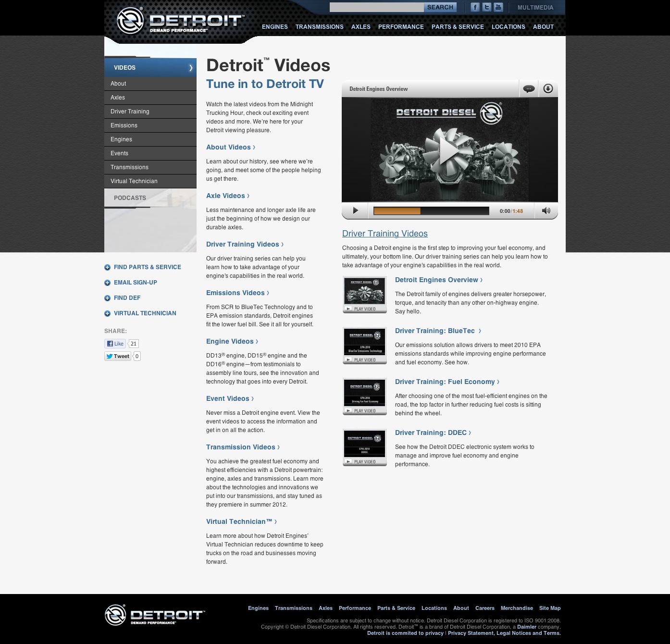The image size is (670, 644).
Task: Open the Facebook social icon in header
Action: (475, 7)
